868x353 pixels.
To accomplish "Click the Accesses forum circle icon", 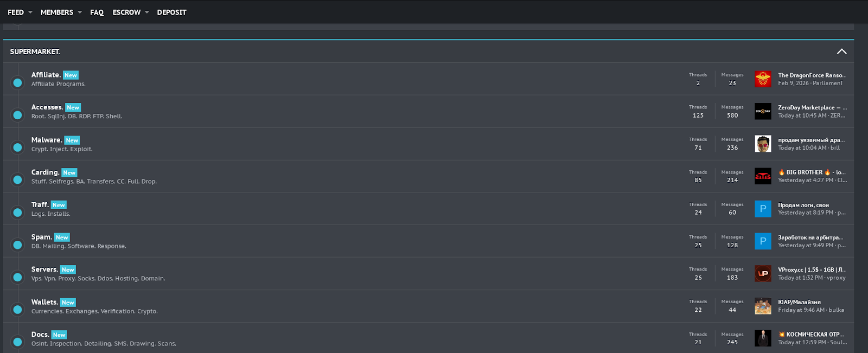I will (17, 115).
